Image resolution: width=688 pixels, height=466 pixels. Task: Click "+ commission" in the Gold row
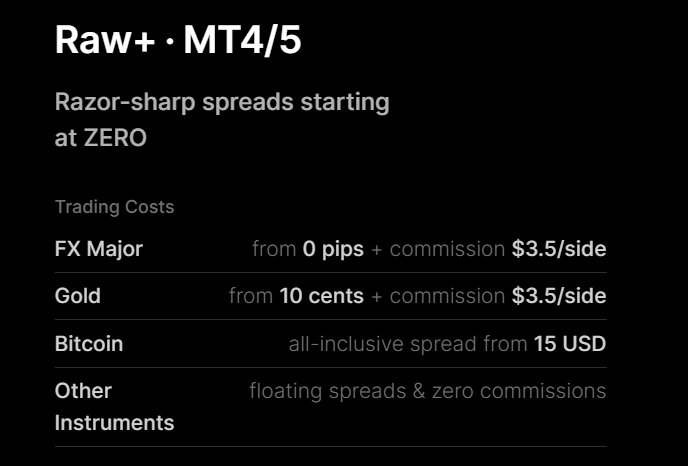pos(438,296)
